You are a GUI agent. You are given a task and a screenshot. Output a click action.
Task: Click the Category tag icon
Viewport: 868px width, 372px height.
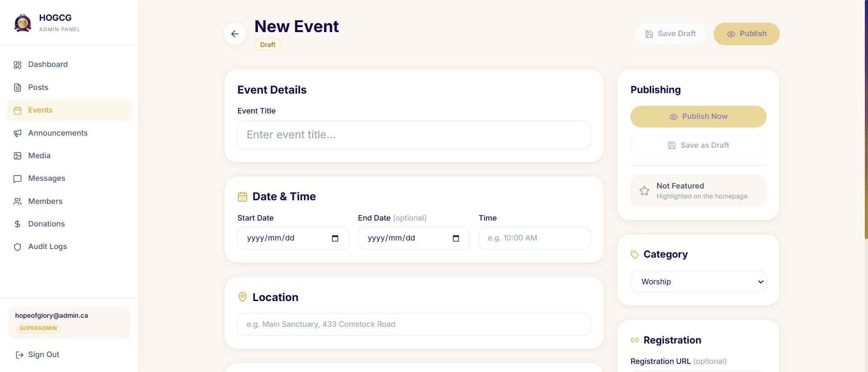click(635, 254)
